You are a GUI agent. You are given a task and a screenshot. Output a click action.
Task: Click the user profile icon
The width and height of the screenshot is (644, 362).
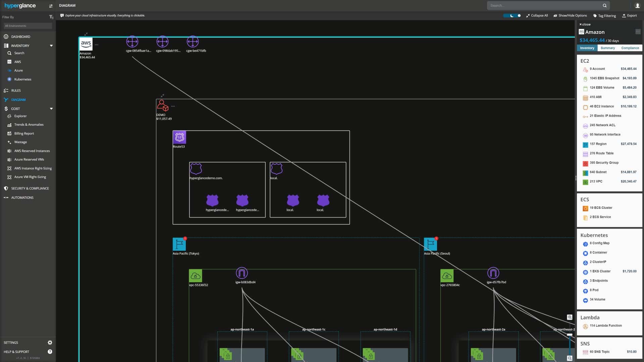pos(637,6)
